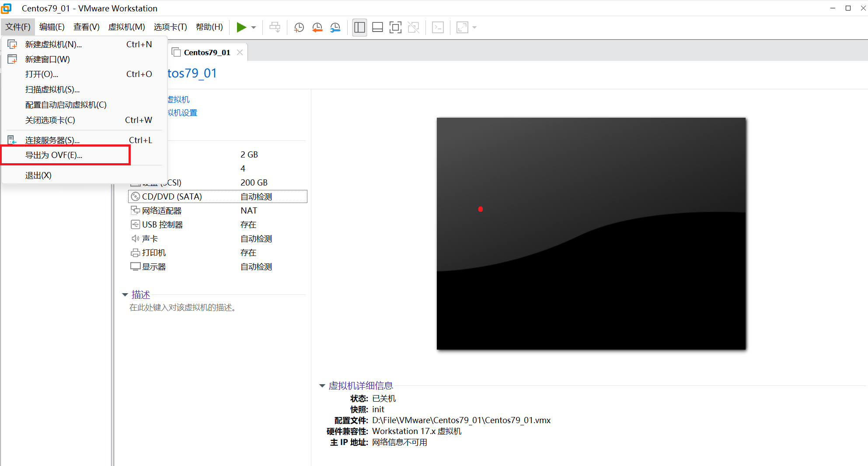Collapse the 虚拟机详细信息 section
868x466 pixels.
coord(322,385)
